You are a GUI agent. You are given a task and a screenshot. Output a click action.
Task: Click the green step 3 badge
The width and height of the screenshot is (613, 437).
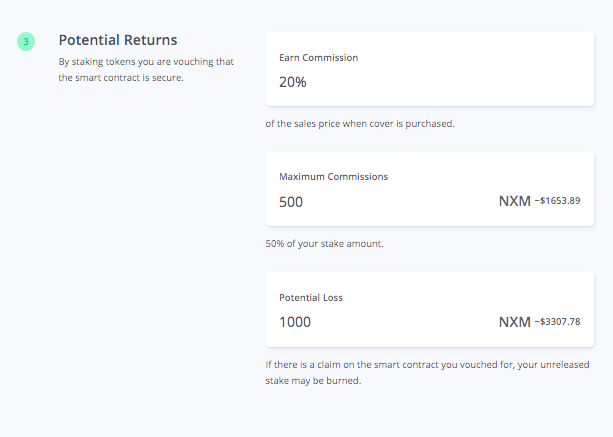pos(26,42)
